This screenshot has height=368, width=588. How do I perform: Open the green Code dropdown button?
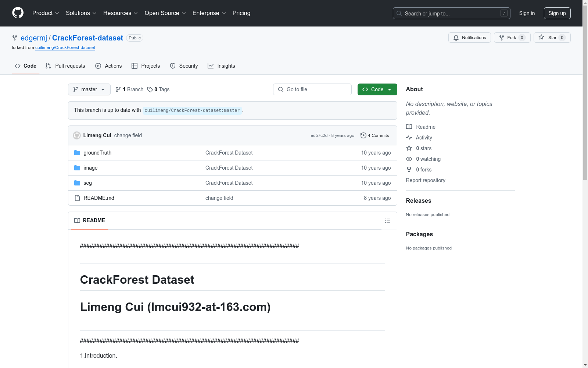[377, 89]
